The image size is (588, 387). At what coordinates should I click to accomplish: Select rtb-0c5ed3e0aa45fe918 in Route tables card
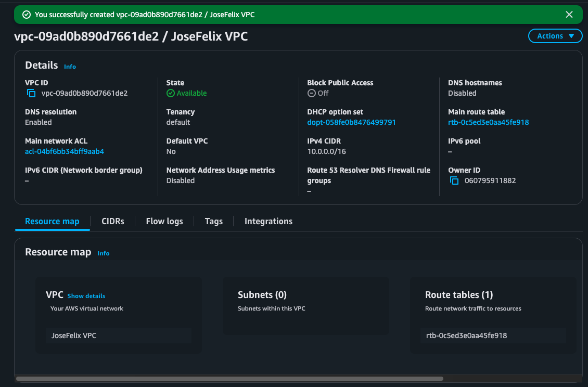click(493, 336)
